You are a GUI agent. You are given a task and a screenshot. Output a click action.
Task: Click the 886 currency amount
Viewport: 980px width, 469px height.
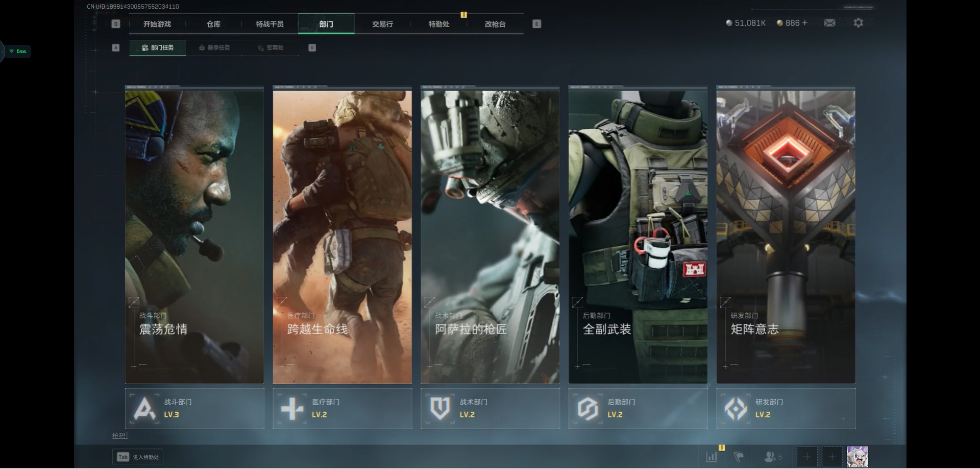click(x=792, y=23)
